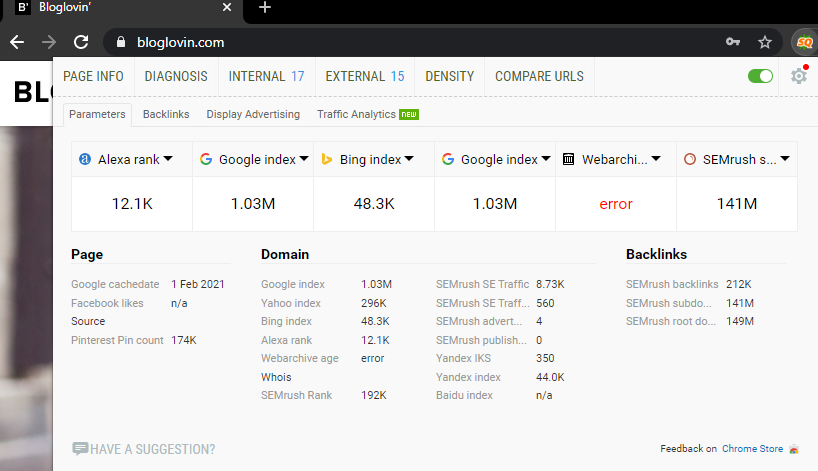818x471 pixels.
Task: Click the SEOquake extension icon in toolbar
Action: pos(803,42)
